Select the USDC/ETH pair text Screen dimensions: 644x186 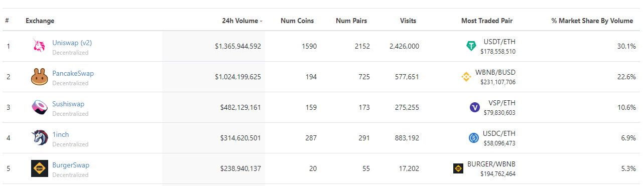pos(499,133)
